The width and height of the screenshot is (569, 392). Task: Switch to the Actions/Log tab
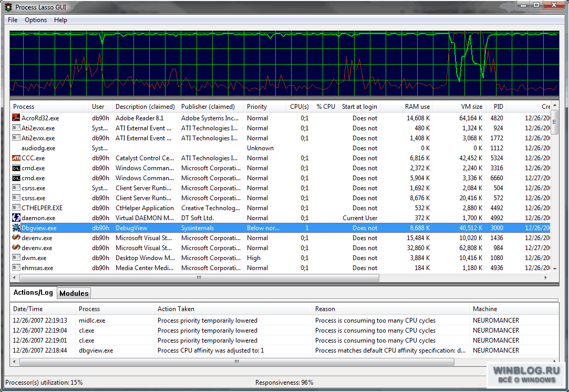[x=33, y=293]
